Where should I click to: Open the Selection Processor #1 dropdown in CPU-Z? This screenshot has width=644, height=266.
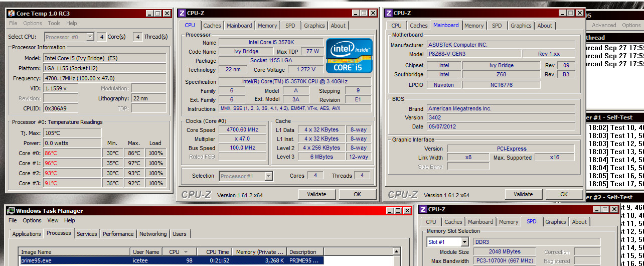click(268, 176)
